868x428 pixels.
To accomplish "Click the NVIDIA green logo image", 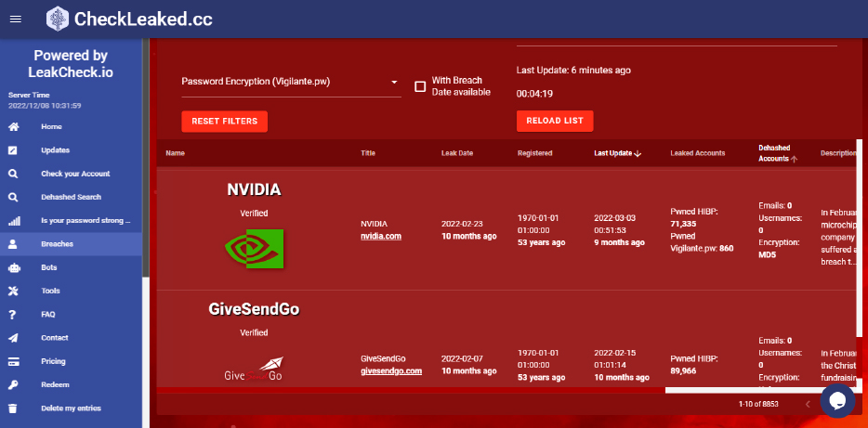I will tap(254, 248).
